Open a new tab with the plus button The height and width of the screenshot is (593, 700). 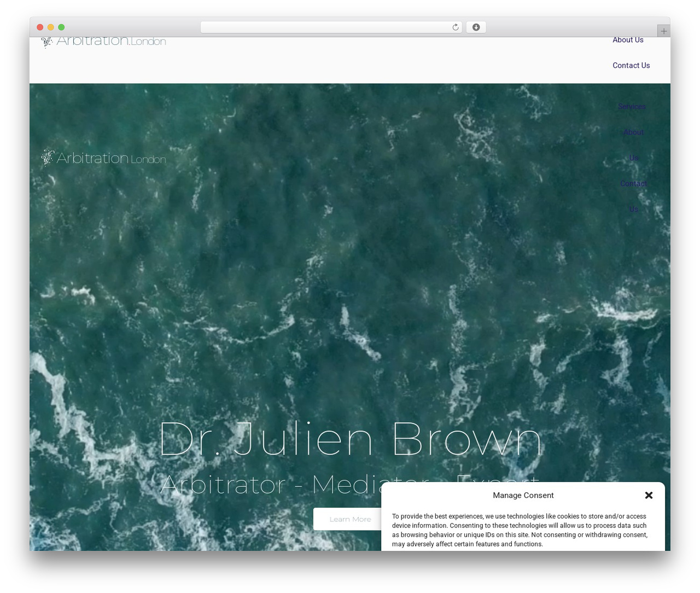[663, 31]
